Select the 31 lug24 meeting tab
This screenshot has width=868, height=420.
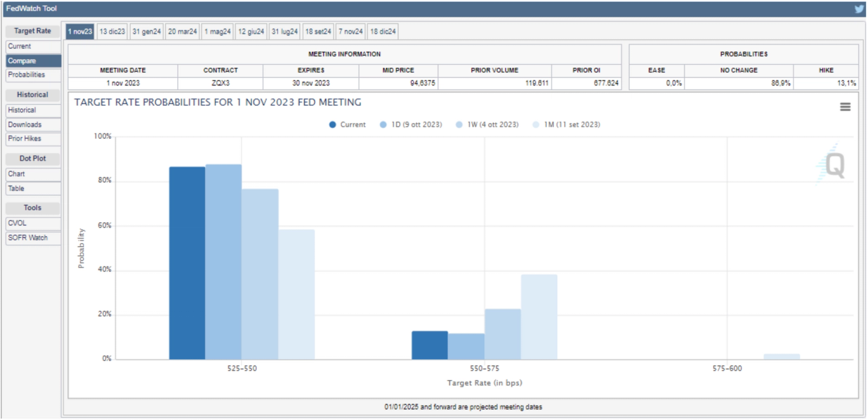[x=285, y=32]
